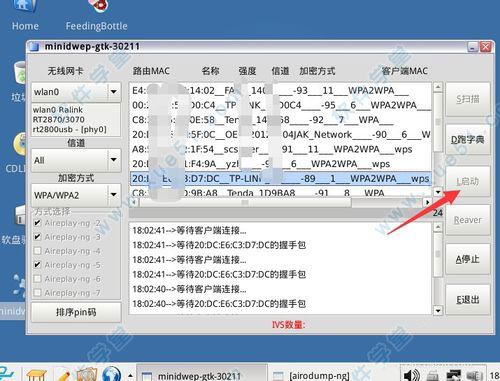
Task: Click the log pane scroll up arrow
Action: click(x=438, y=227)
